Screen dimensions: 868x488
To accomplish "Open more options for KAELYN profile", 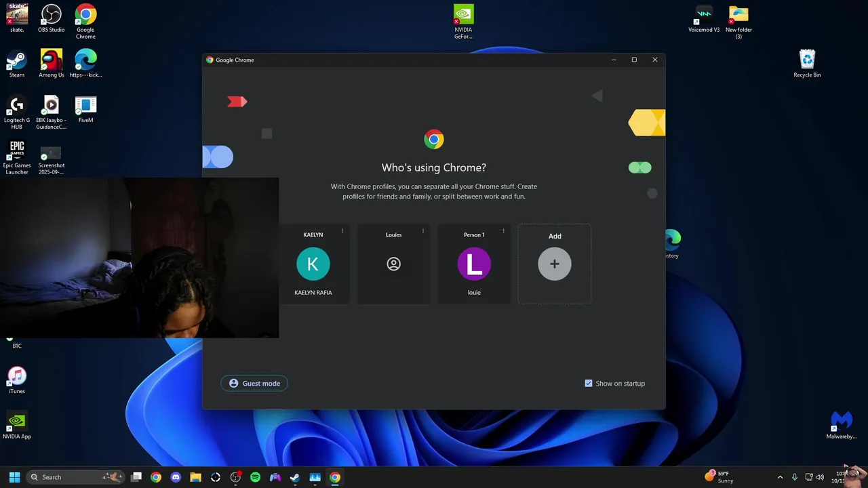I will (x=342, y=231).
